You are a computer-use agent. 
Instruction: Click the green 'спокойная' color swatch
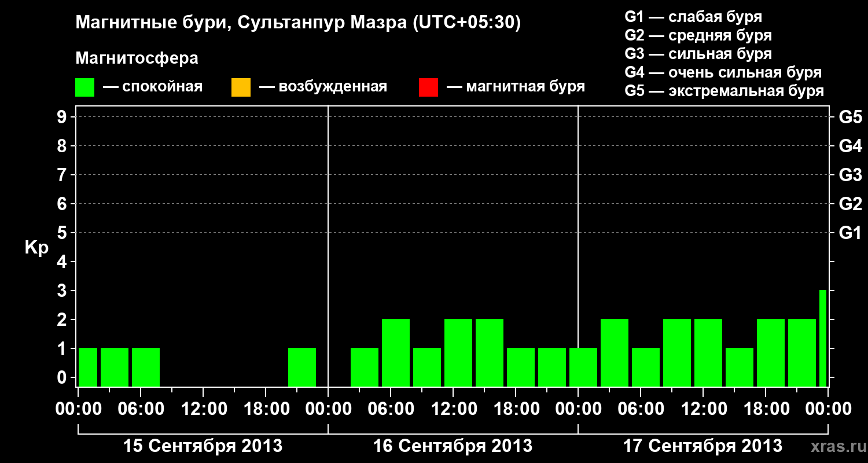(84, 87)
